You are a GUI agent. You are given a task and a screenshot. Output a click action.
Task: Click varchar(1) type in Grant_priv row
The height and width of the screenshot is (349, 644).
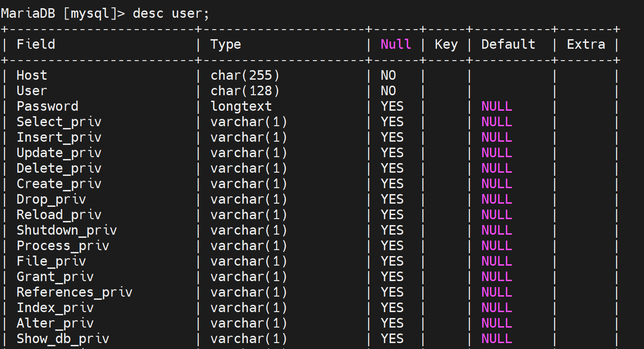tap(249, 277)
